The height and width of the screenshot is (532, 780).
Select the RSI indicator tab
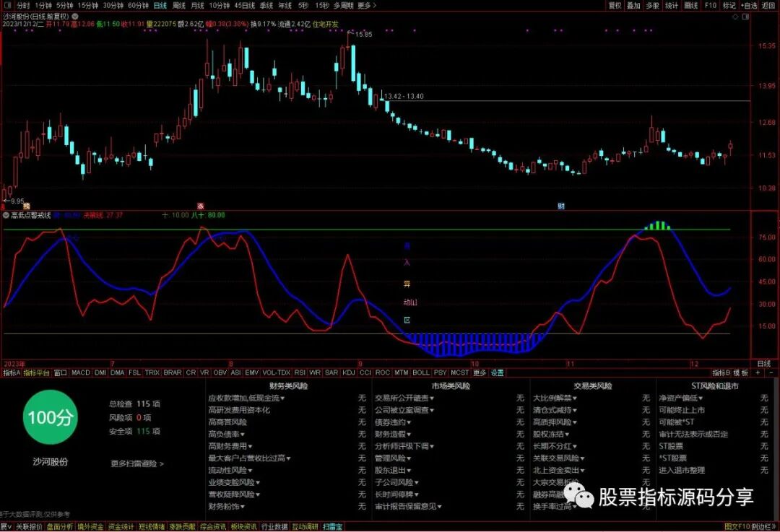tap(300, 372)
